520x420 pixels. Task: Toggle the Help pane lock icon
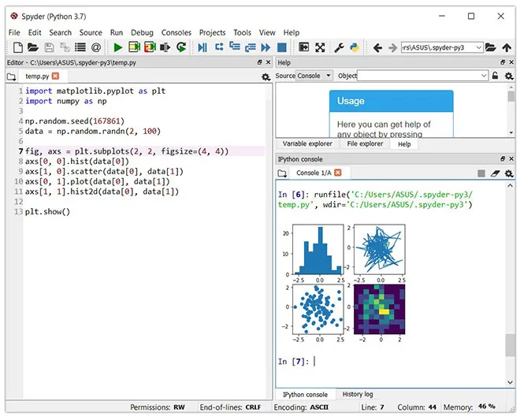click(x=495, y=76)
